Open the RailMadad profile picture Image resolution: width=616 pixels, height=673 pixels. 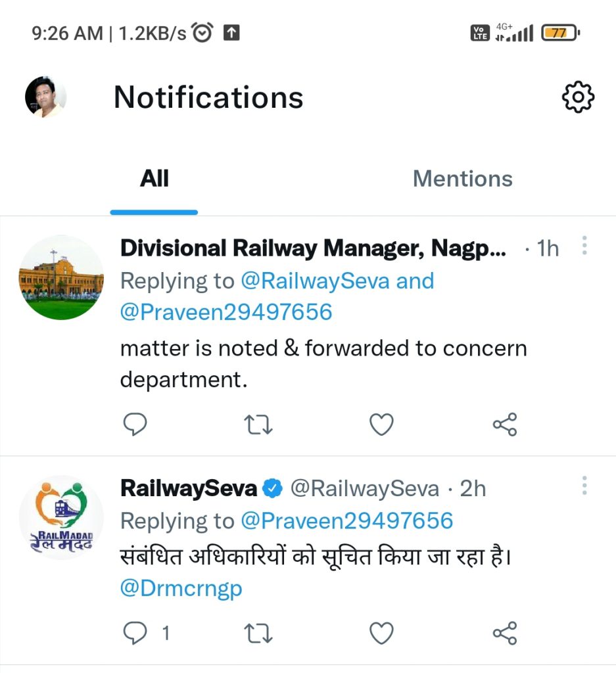tap(61, 518)
